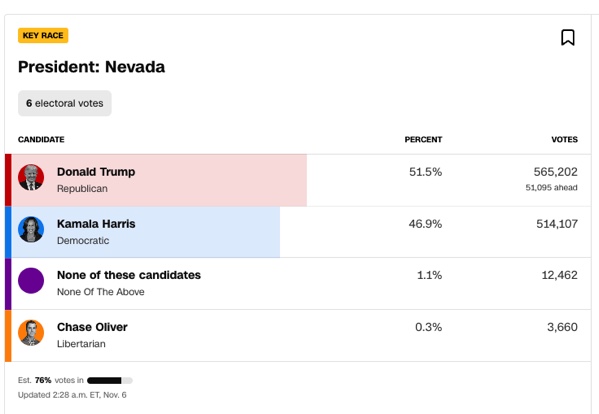The image size is (599, 414).
Task: Click Trump's 565,202 vote count
Action: click(x=555, y=172)
